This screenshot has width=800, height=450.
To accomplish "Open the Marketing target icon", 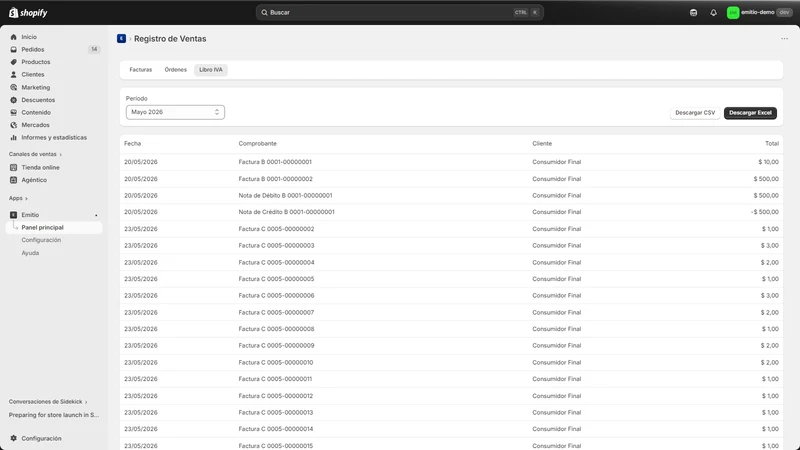I will [x=14, y=87].
